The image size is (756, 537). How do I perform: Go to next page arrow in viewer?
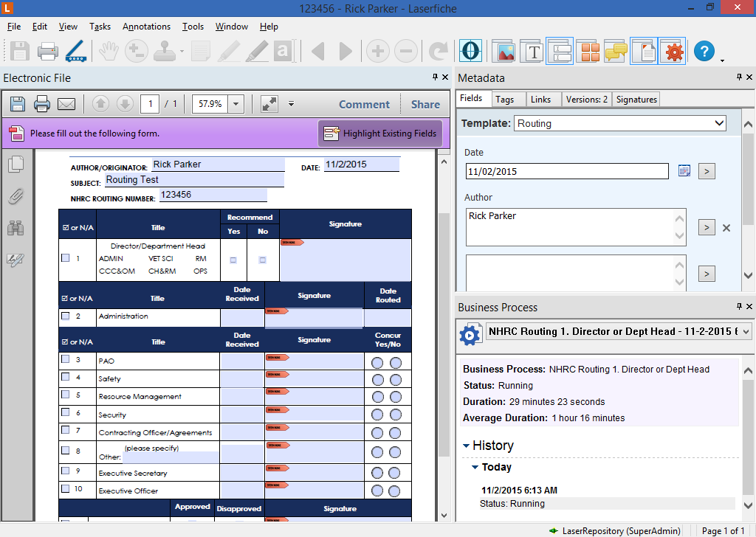[x=126, y=103]
